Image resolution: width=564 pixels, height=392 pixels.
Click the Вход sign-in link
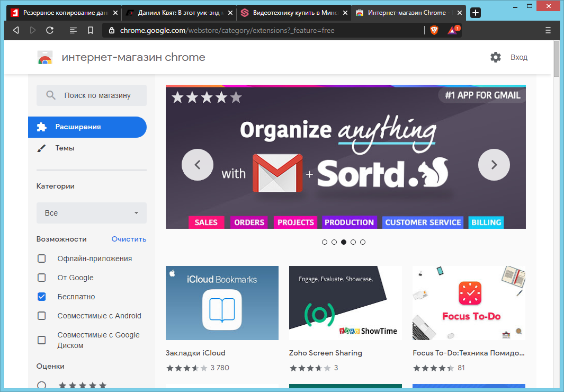pos(518,57)
